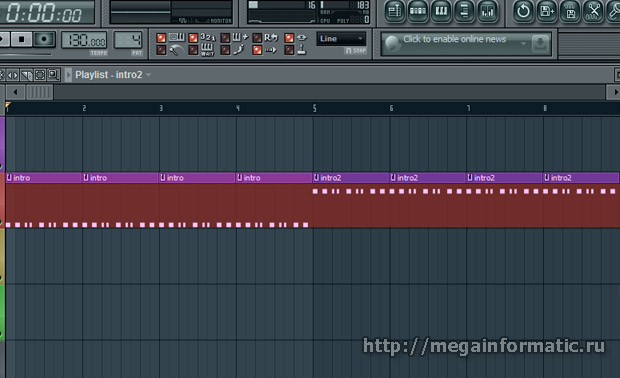Open the Line snap dropdown
620x378 pixels.
(341, 38)
